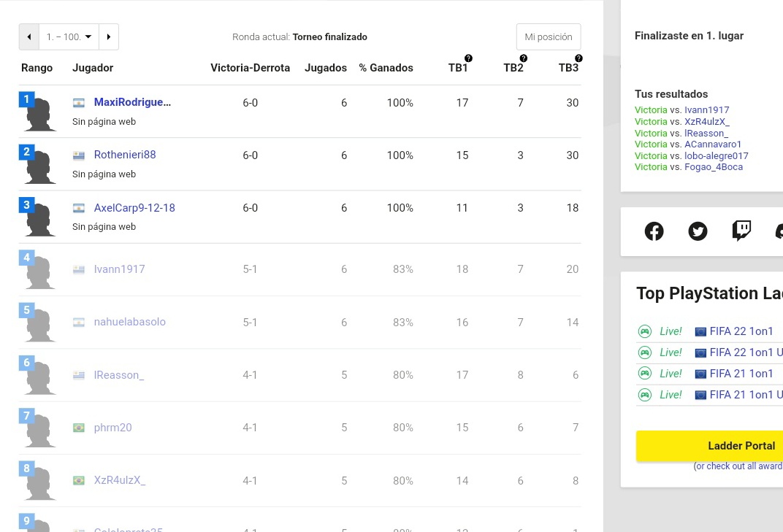The height and width of the screenshot is (532, 783).
Task: Open first FIFA 22 1on1 ladder link
Action: click(x=741, y=331)
